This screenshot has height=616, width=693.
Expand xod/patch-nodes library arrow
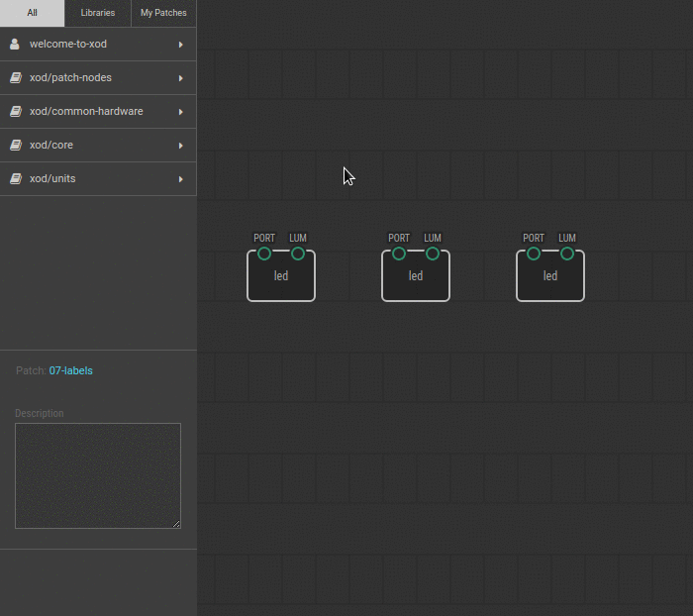pos(181,78)
